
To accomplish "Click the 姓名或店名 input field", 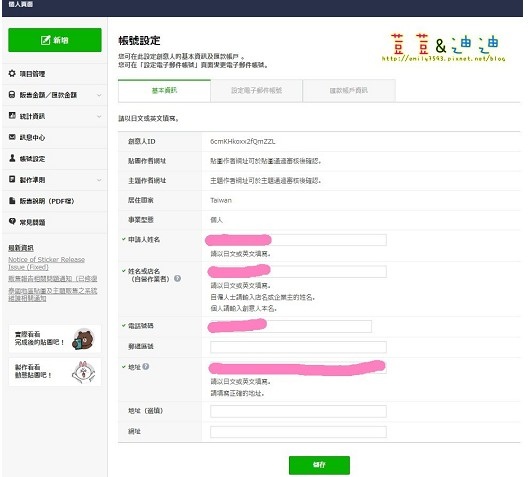I will pos(298,272).
